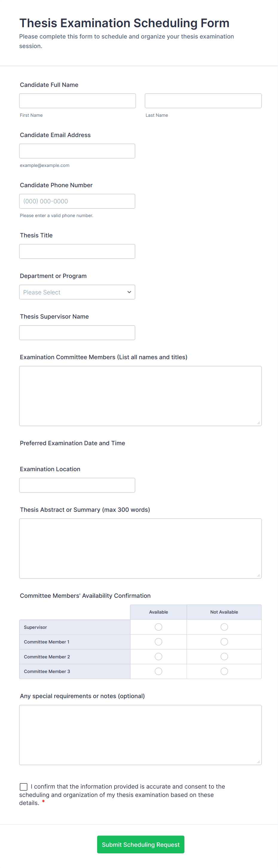Click the First Name input field
The height and width of the screenshot is (868, 278).
click(77, 101)
